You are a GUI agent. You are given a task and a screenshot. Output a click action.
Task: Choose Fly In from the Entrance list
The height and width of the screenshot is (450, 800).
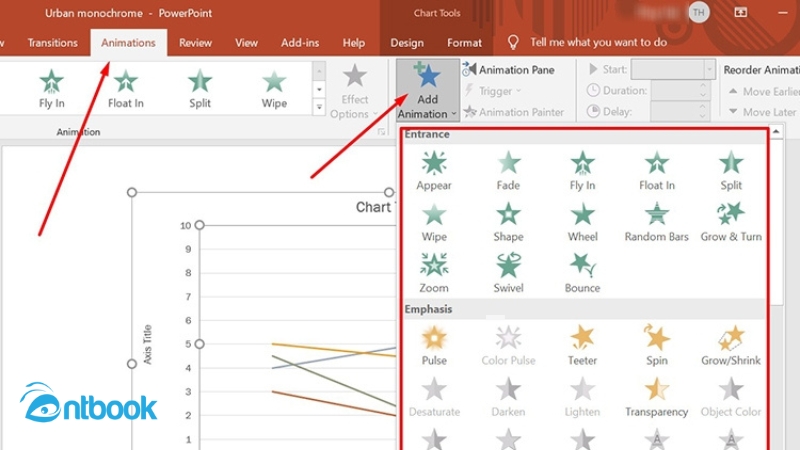click(582, 170)
